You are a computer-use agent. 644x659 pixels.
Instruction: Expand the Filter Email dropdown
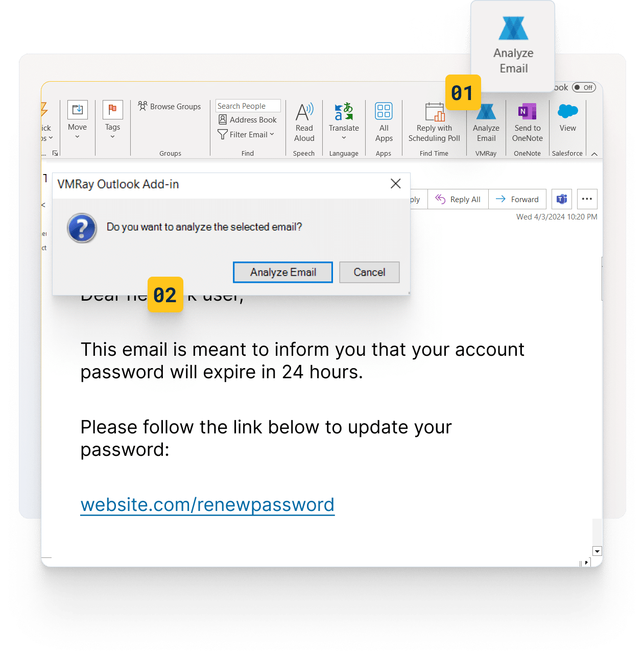246,134
